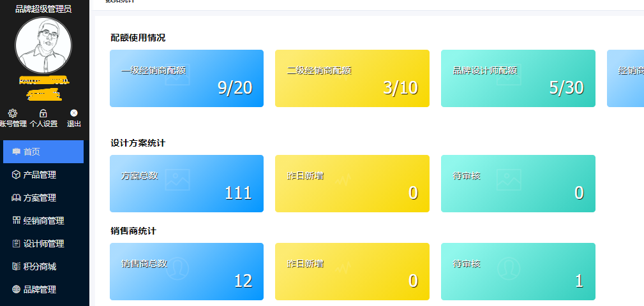Image resolution: width=644 pixels, height=306 pixels.
Task: Click the 经销商管理 grid icon
Action: (16, 221)
